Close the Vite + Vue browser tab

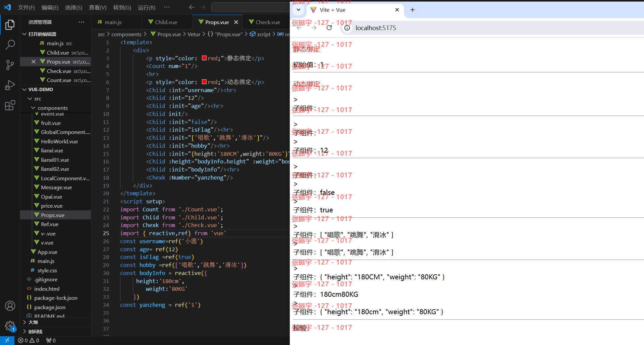click(397, 10)
